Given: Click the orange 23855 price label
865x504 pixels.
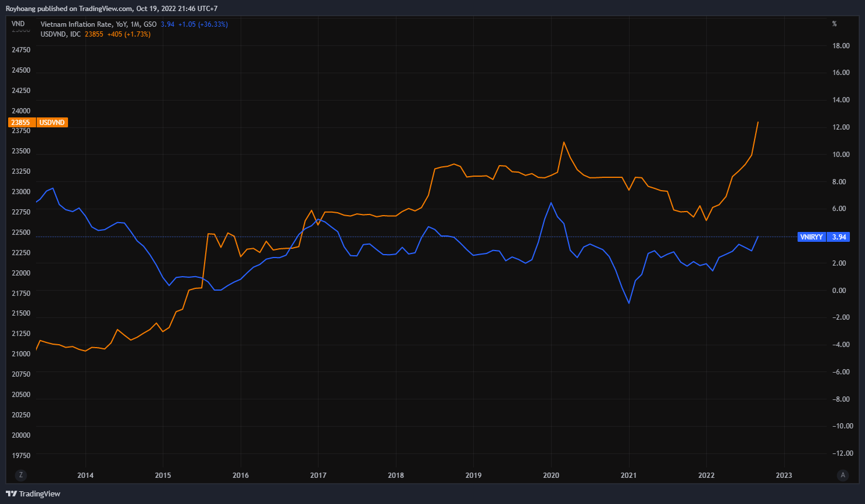Looking at the screenshot, I should pyautogui.click(x=21, y=123).
